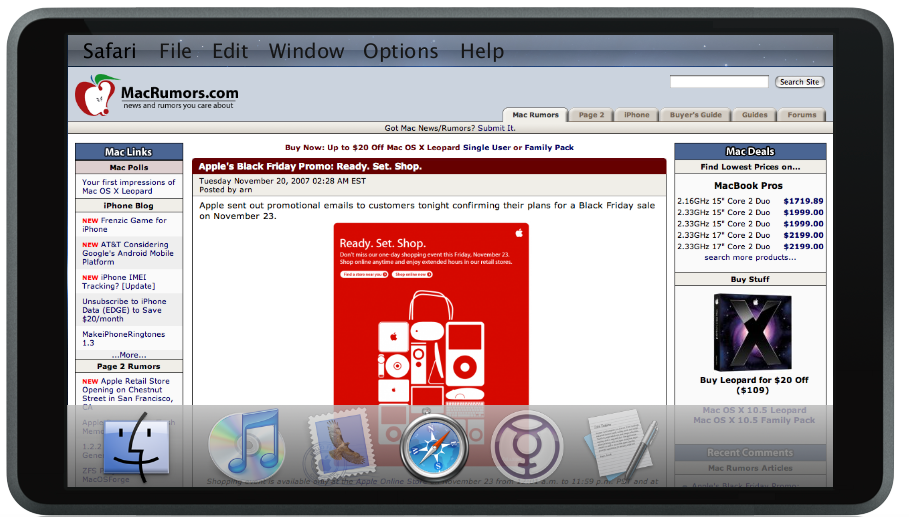913x517 pixels.
Task: Open the Options menu
Action: [x=401, y=51]
